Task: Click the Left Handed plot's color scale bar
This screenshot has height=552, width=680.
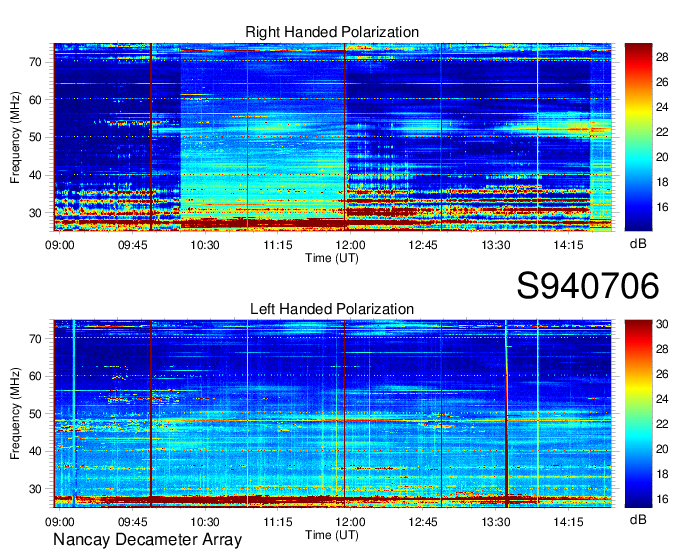Action: click(x=638, y=413)
